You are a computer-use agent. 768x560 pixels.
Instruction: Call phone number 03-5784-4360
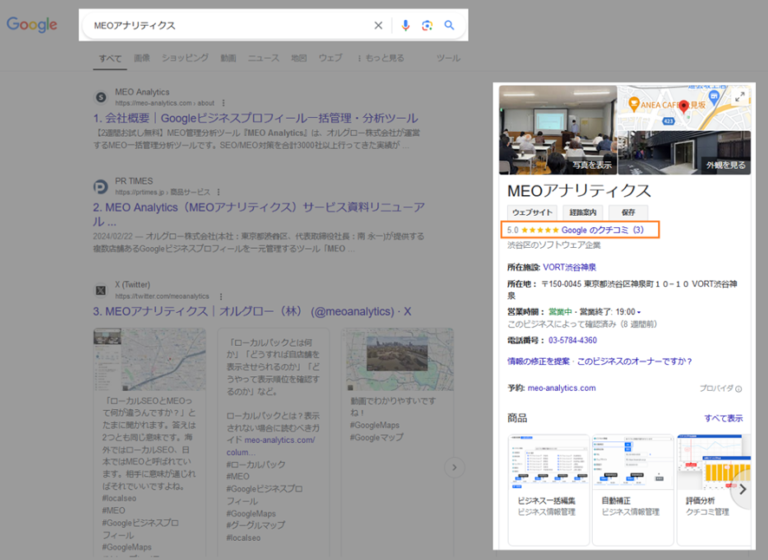tap(573, 340)
